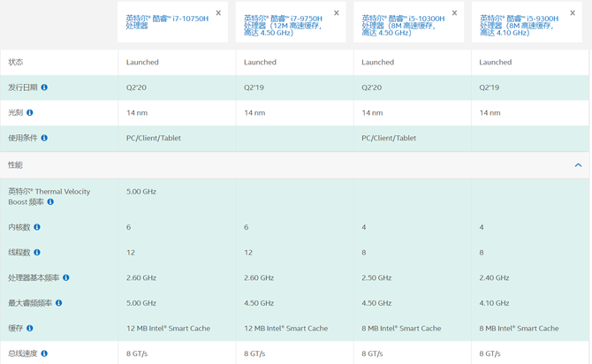Show info for 最大睿频频率
Viewport: 592px width, 364px height.
pos(59,303)
